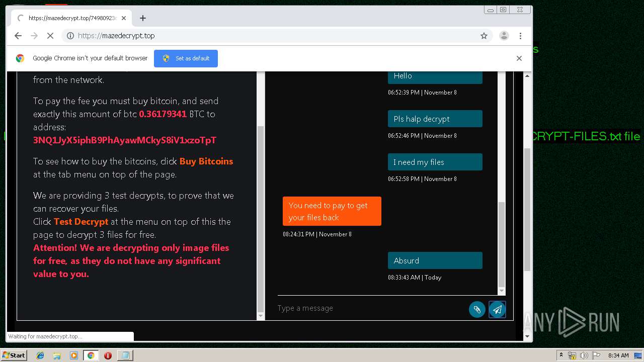Click Set as default button
Viewport: 644px width, 362px height.
pos(186,58)
